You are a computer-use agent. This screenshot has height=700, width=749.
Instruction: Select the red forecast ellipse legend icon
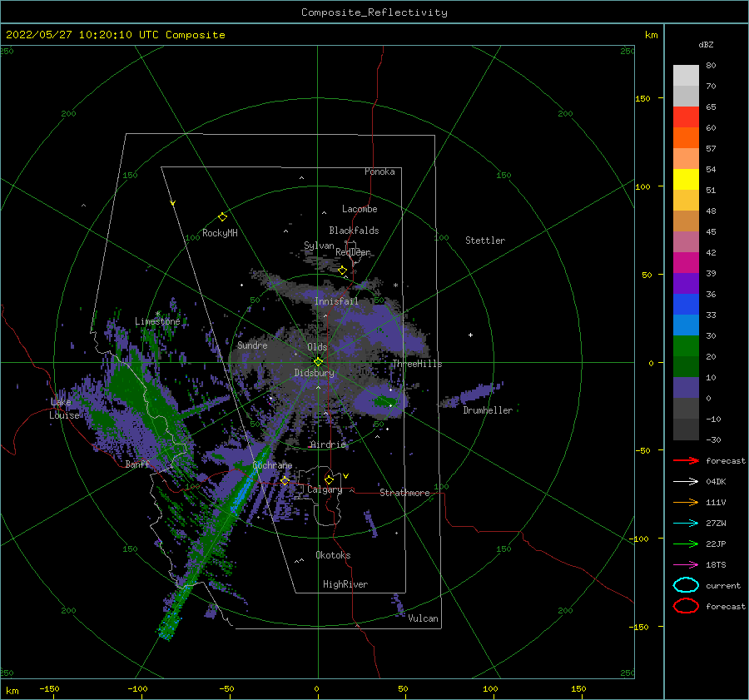click(x=686, y=606)
